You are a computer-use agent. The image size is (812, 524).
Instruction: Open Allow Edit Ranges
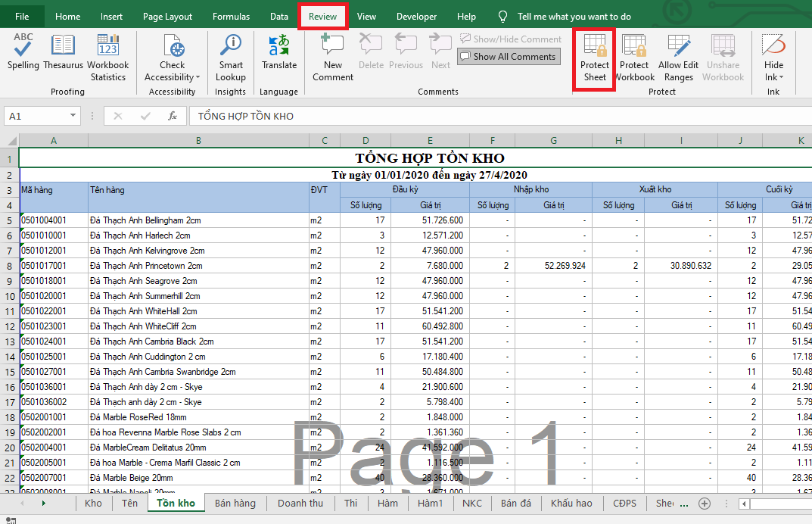(678, 58)
